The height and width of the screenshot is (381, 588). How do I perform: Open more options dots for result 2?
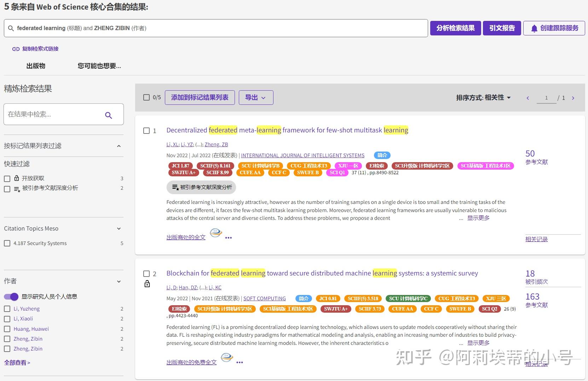[x=240, y=363]
